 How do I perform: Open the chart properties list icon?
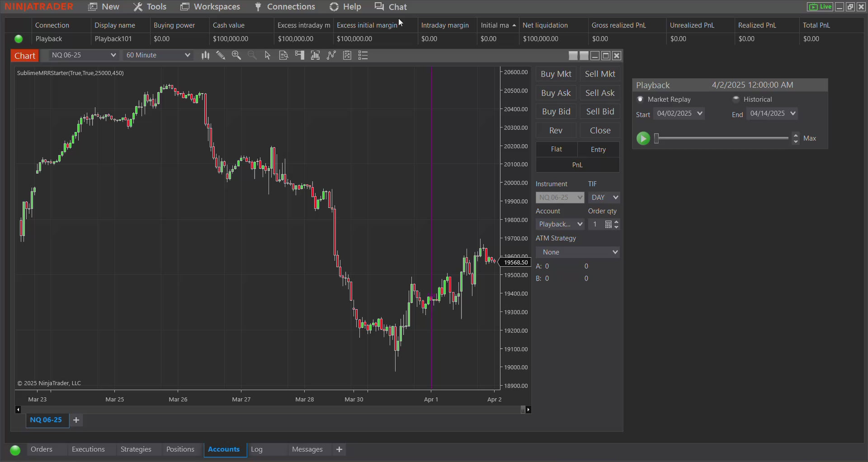pos(363,55)
